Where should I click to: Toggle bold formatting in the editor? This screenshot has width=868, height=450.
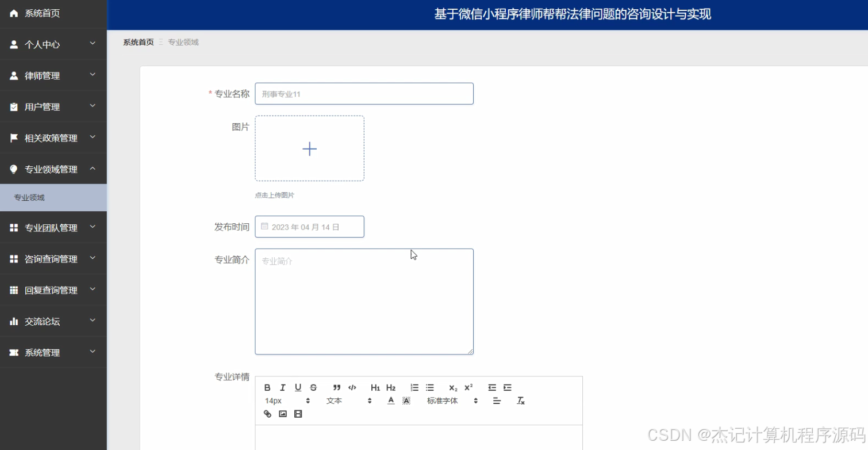[267, 387]
